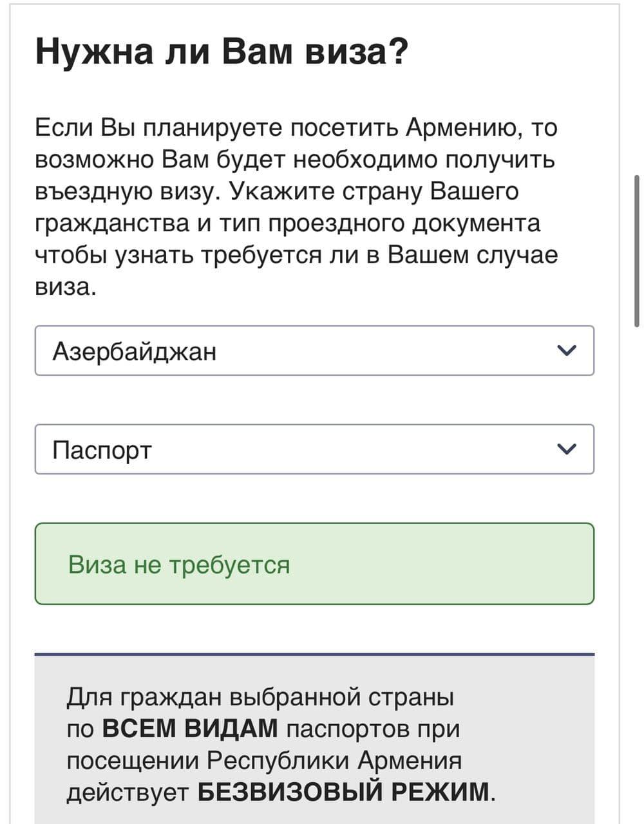Click the page scrollbar thumb
The image size is (644, 824).
pyautogui.click(x=636, y=251)
